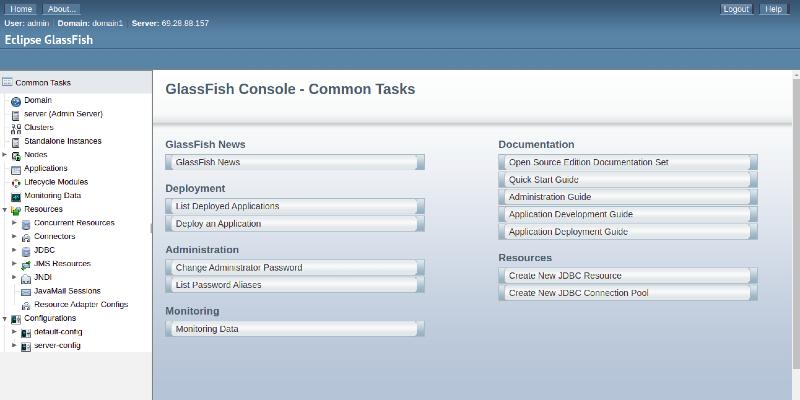Open the Quick Start Guide
This screenshot has width=800, height=400.
628,180
